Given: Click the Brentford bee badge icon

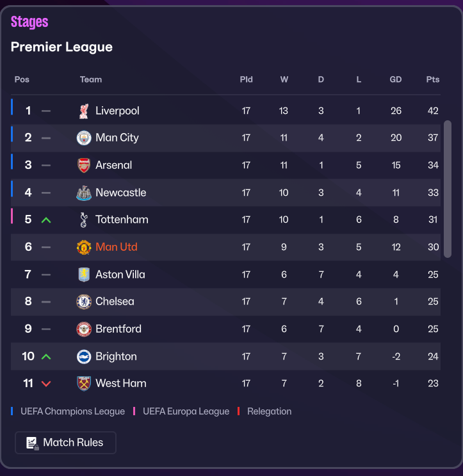Looking at the screenshot, I should tap(84, 329).
